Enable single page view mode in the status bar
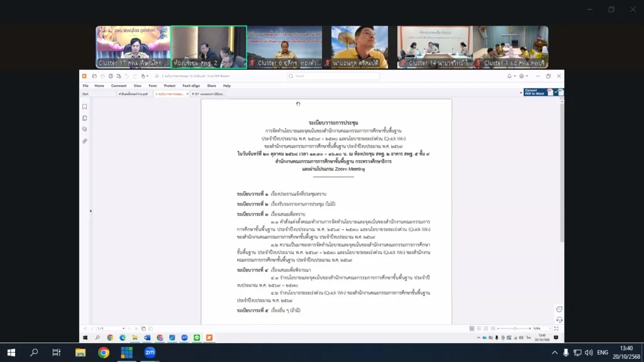Screen dimensions: 644x362 click(471, 328)
